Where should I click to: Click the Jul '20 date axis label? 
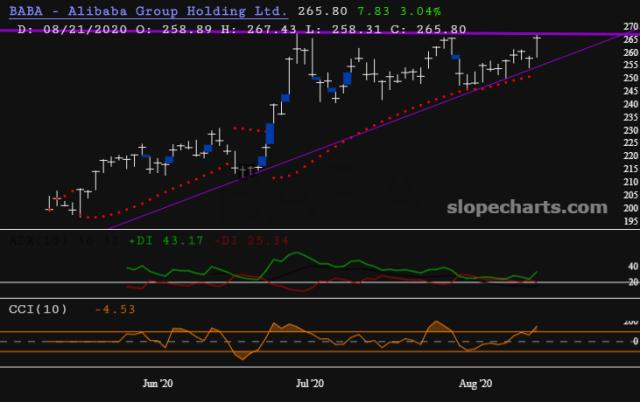pyautogui.click(x=310, y=383)
